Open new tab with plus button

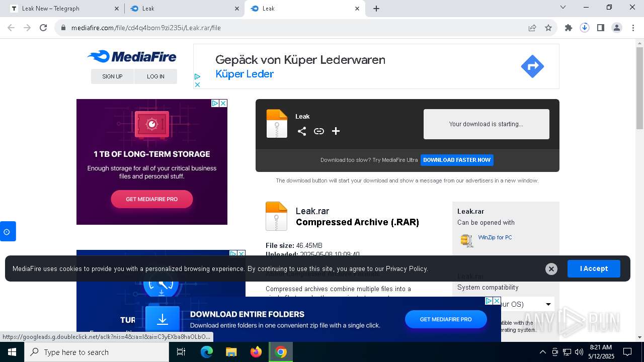coord(376,9)
